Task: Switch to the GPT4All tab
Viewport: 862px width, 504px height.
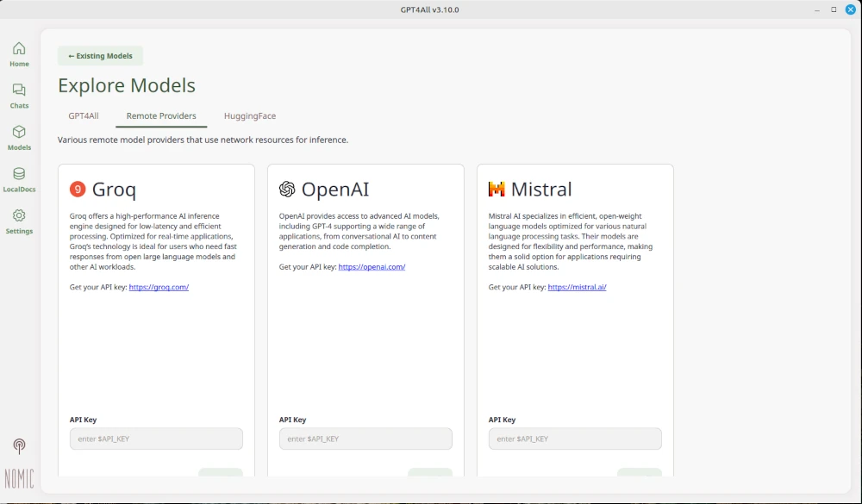Action: pyautogui.click(x=84, y=116)
